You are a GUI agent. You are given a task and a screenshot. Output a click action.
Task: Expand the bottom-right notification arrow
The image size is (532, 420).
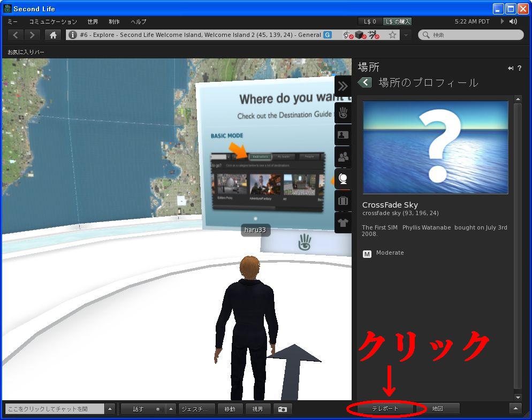coord(515,408)
